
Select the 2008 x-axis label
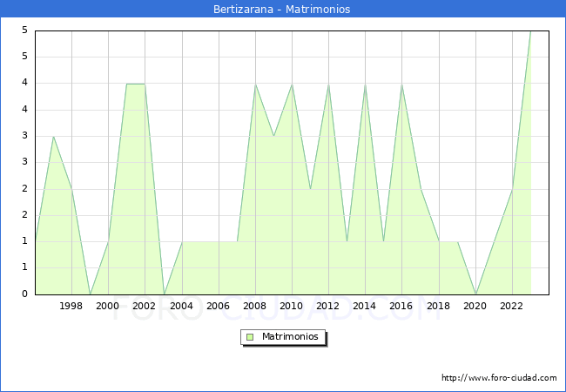(x=255, y=306)
